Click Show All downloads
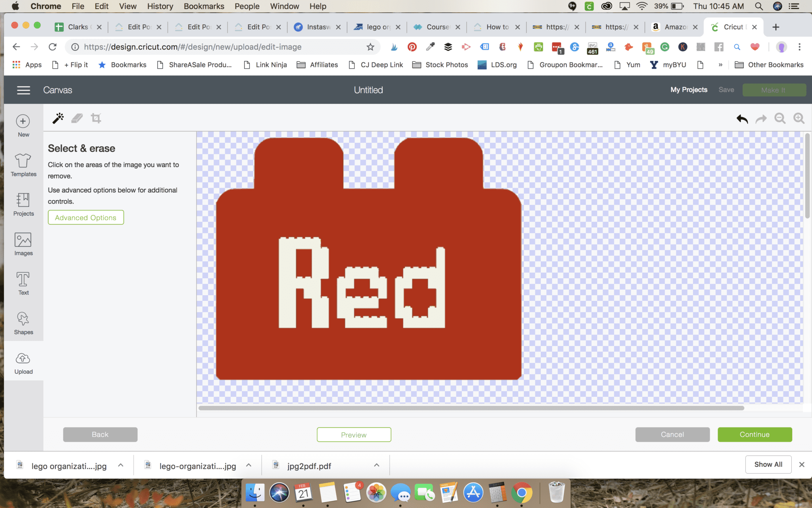 [768, 464]
